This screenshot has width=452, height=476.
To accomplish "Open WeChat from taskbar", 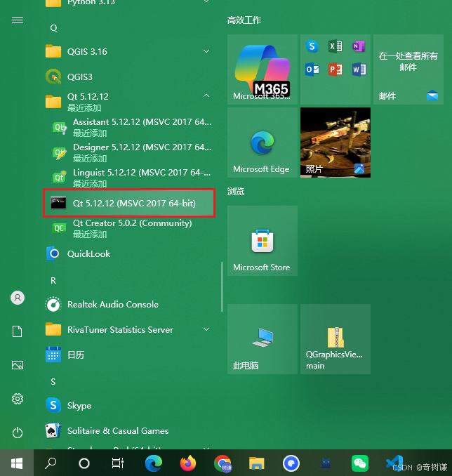I will click(360, 463).
